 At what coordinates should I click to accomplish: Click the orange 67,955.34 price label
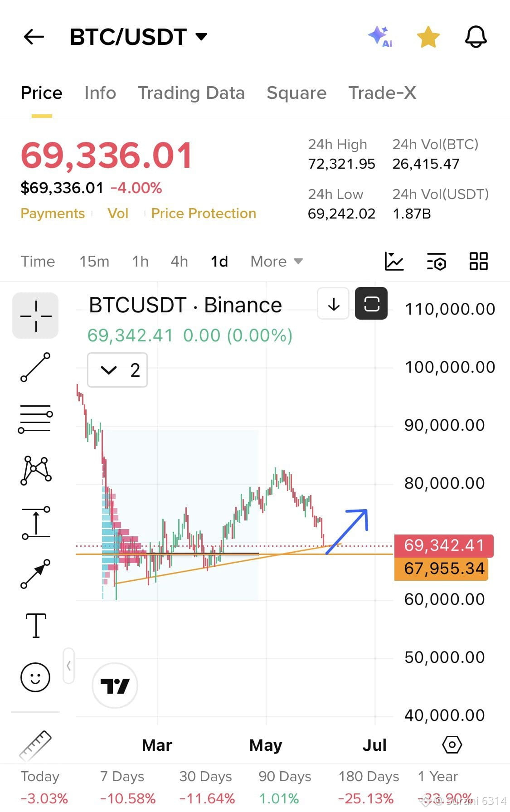coord(441,569)
